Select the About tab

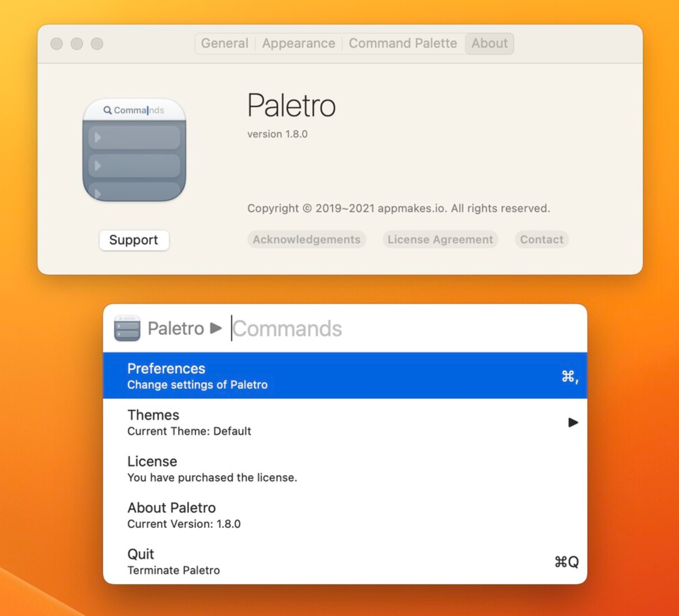coord(490,43)
